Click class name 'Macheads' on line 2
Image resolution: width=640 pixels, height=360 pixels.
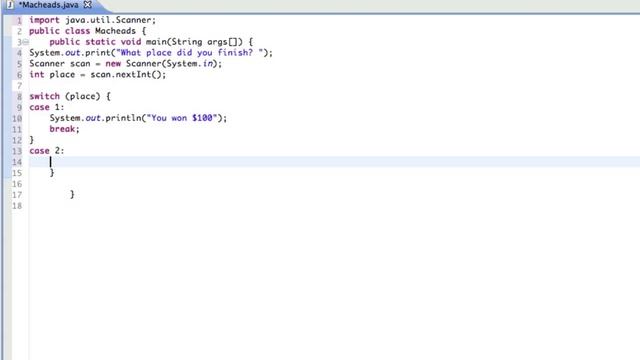115,31
